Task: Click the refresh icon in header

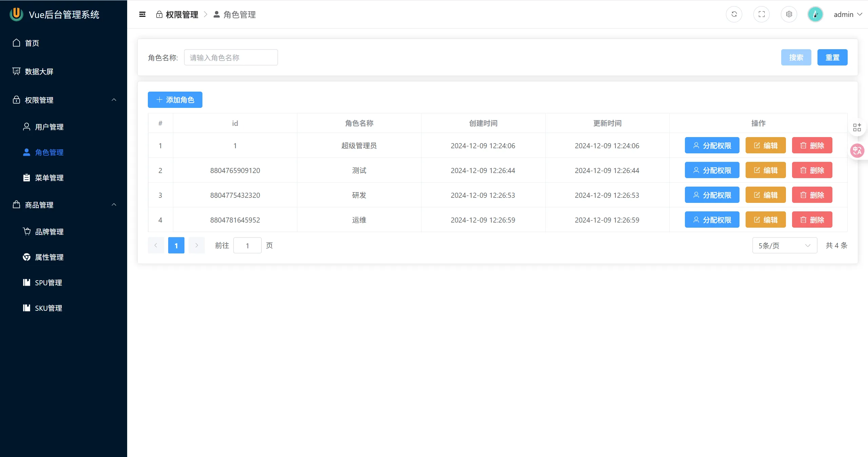Action: pyautogui.click(x=734, y=14)
